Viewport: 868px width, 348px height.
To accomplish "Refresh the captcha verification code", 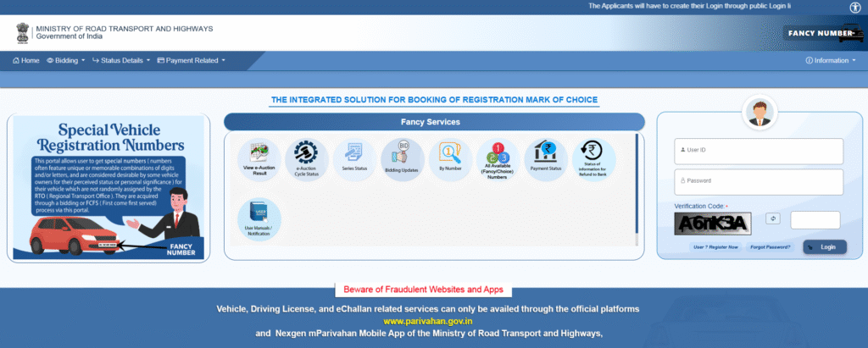I will coord(772,218).
